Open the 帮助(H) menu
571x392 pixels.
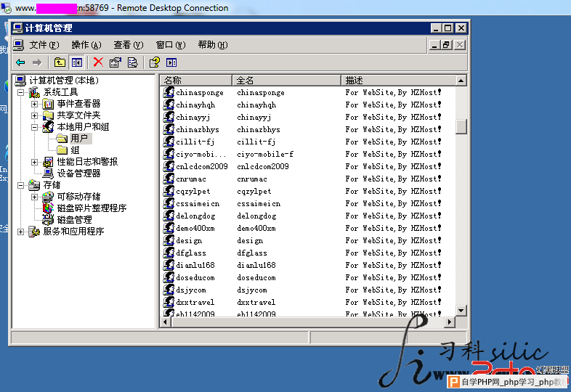[213, 45]
